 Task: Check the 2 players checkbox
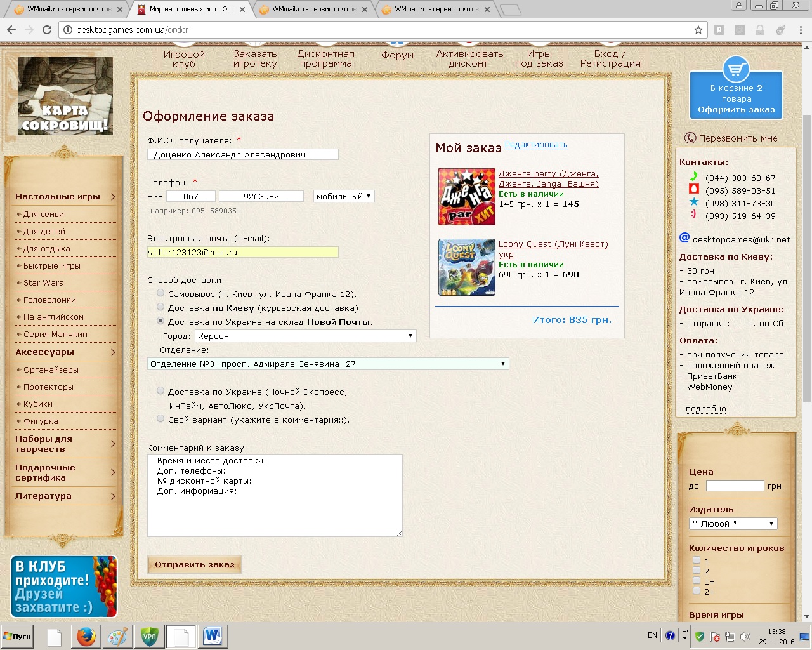coord(697,571)
